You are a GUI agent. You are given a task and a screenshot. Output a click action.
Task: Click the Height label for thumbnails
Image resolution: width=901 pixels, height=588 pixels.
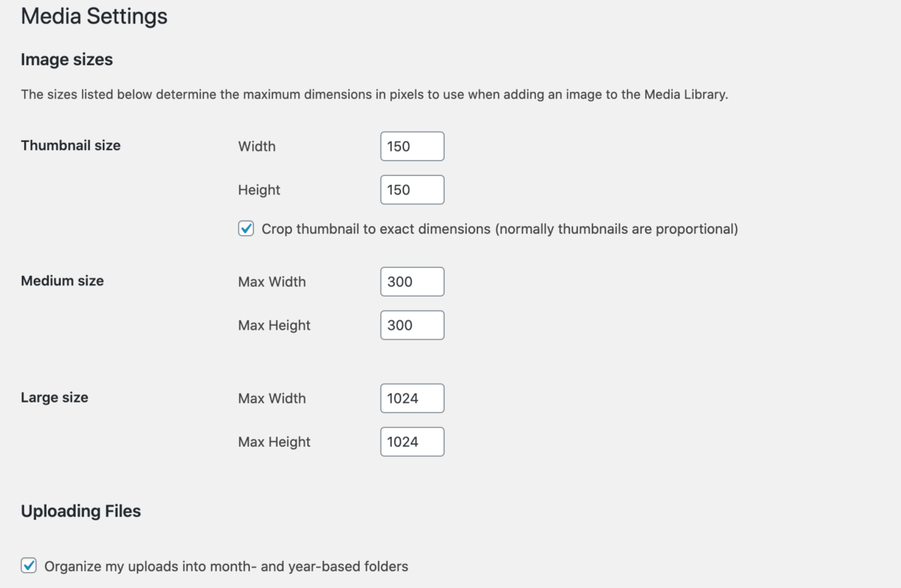coord(259,190)
